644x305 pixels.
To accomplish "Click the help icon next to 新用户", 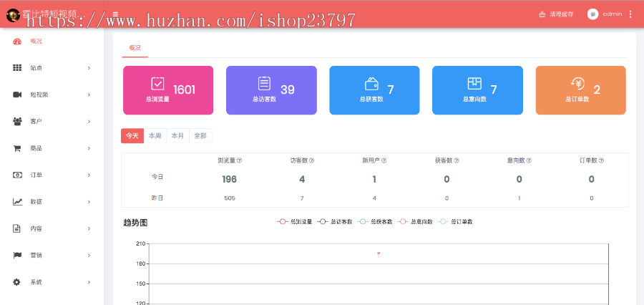I will pos(384,160).
